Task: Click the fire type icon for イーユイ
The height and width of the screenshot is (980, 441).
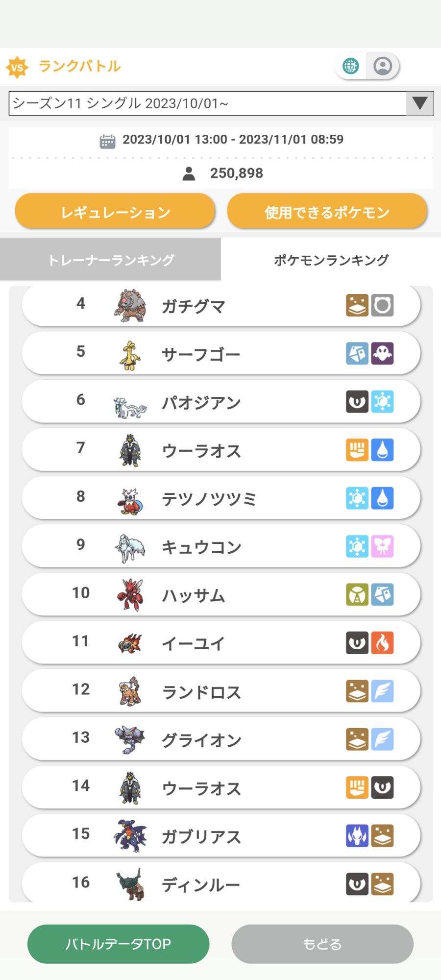Action: pos(382,642)
